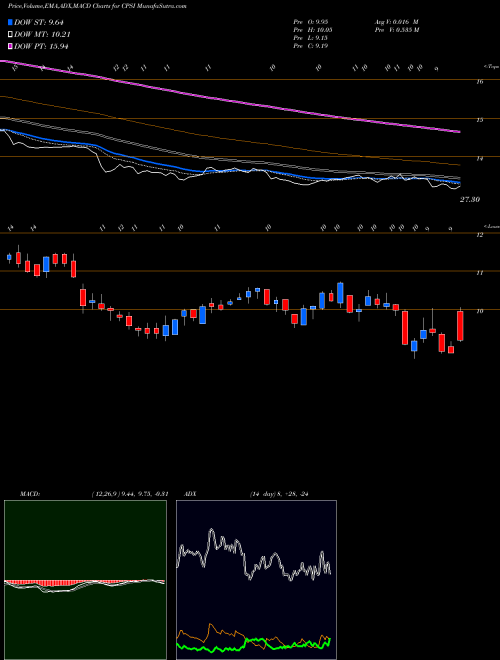Viewport: 500px width, 660px height.
Task: Select the 'DOW PT: 15.94' legend label
Action: point(41,46)
